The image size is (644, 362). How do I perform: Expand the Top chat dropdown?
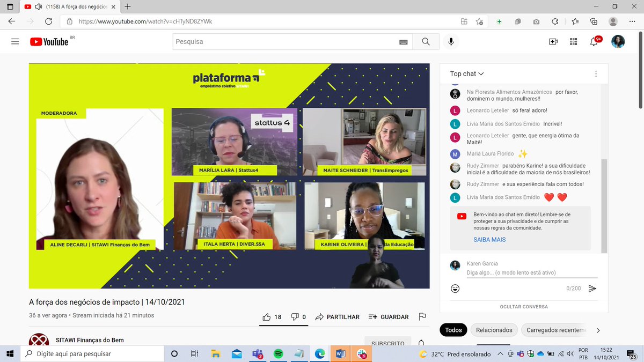(x=467, y=73)
